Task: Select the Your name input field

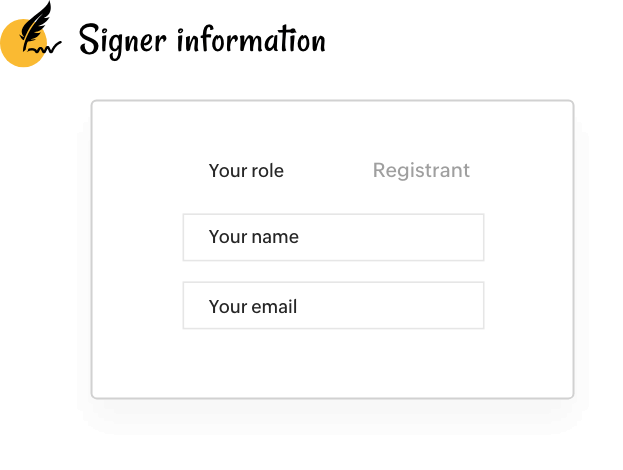Action: [333, 237]
